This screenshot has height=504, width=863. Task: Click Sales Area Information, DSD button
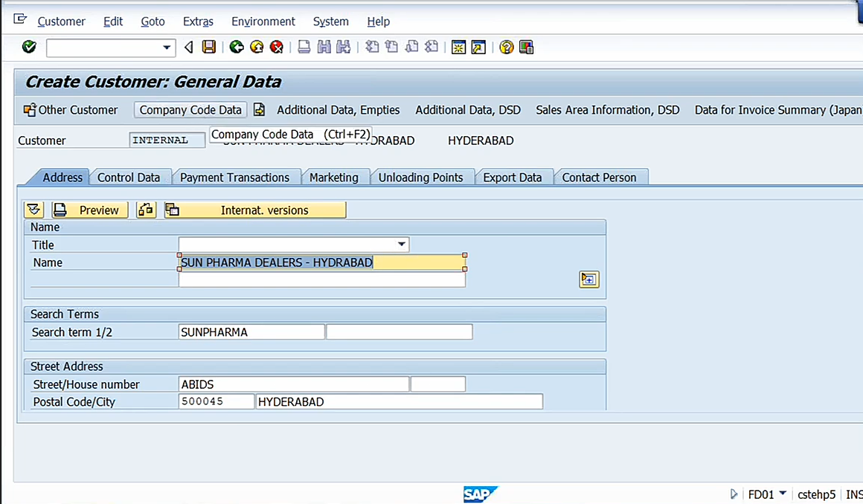(608, 110)
